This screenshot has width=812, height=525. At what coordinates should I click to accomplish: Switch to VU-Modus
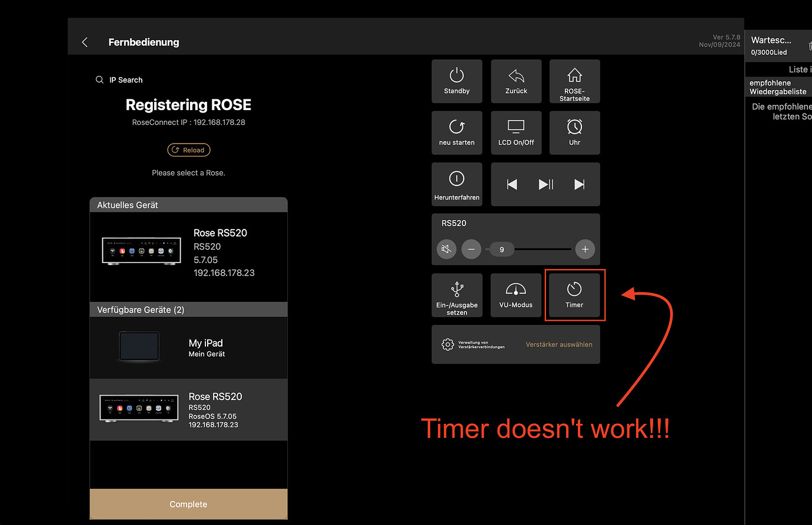(516, 295)
